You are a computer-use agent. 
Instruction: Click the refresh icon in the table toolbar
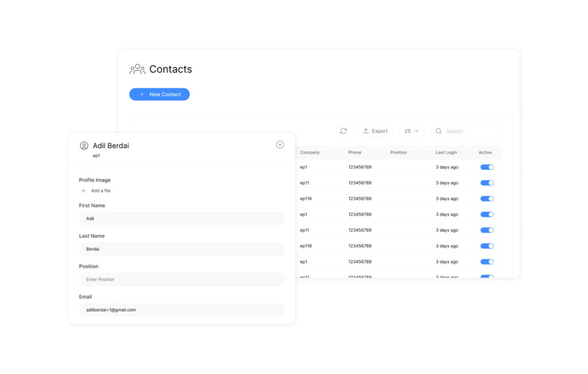tap(343, 131)
